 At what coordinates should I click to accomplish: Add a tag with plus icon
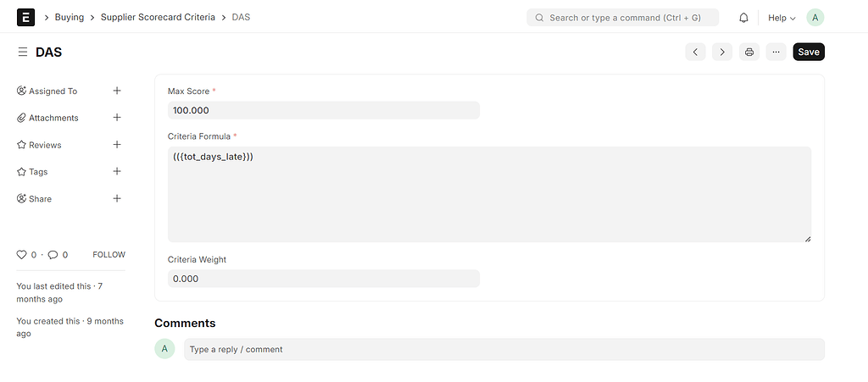tap(117, 171)
